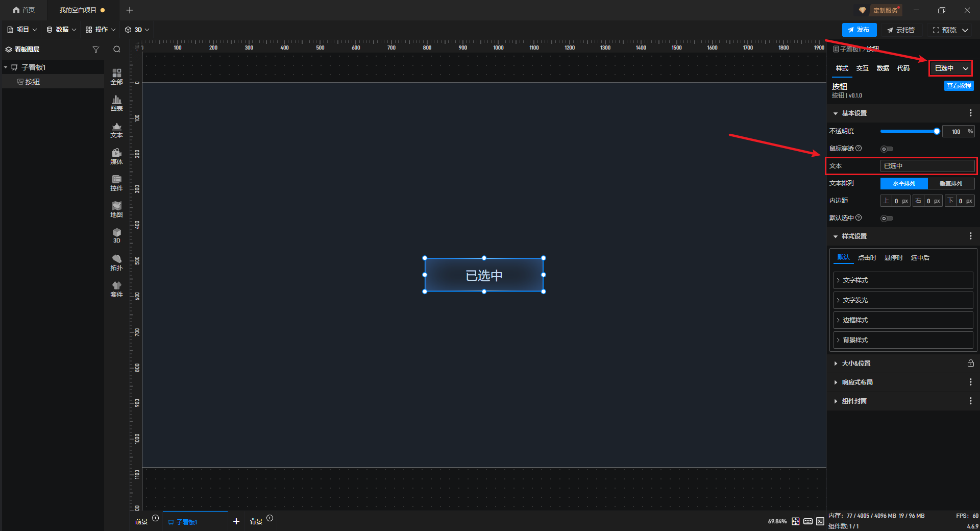980x531 pixels.
Task: Click the 拓扑 (topology) component icon
Action: [x=116, y=262]
